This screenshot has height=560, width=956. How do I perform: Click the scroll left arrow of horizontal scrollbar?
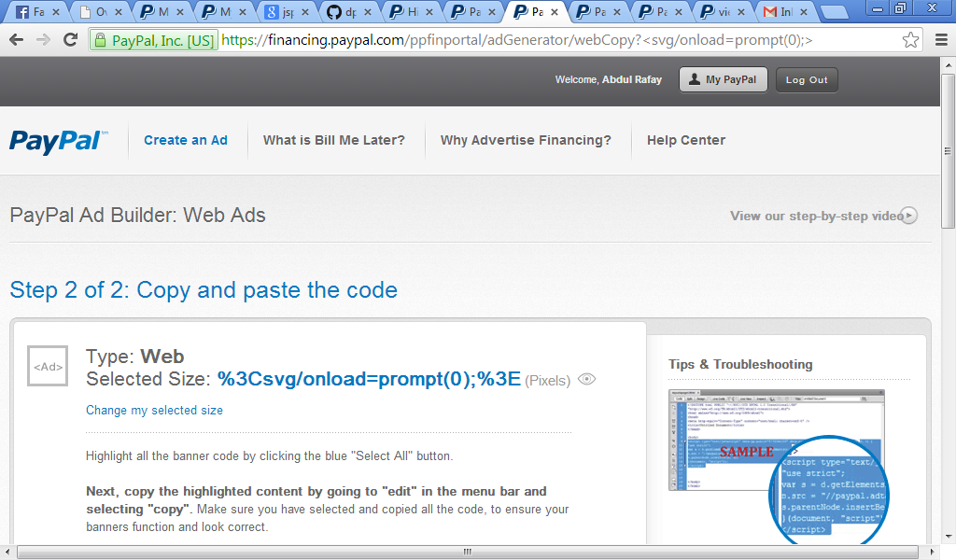pos(7,552)
